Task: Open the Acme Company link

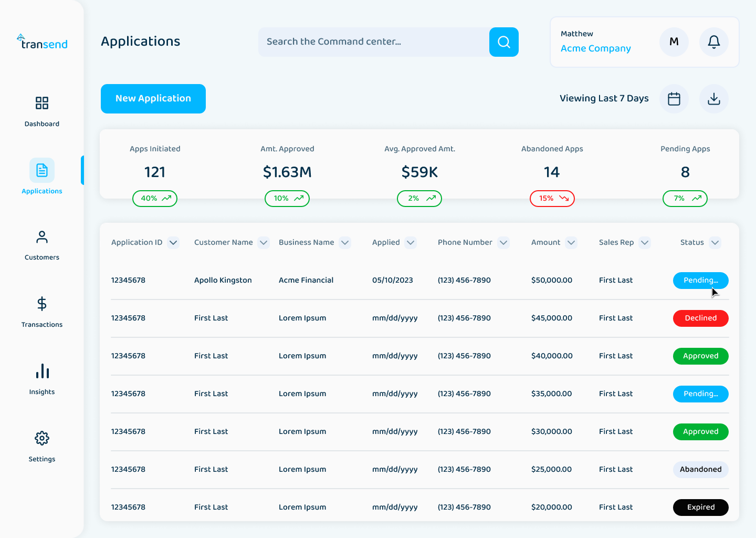Action: (596, 48)
